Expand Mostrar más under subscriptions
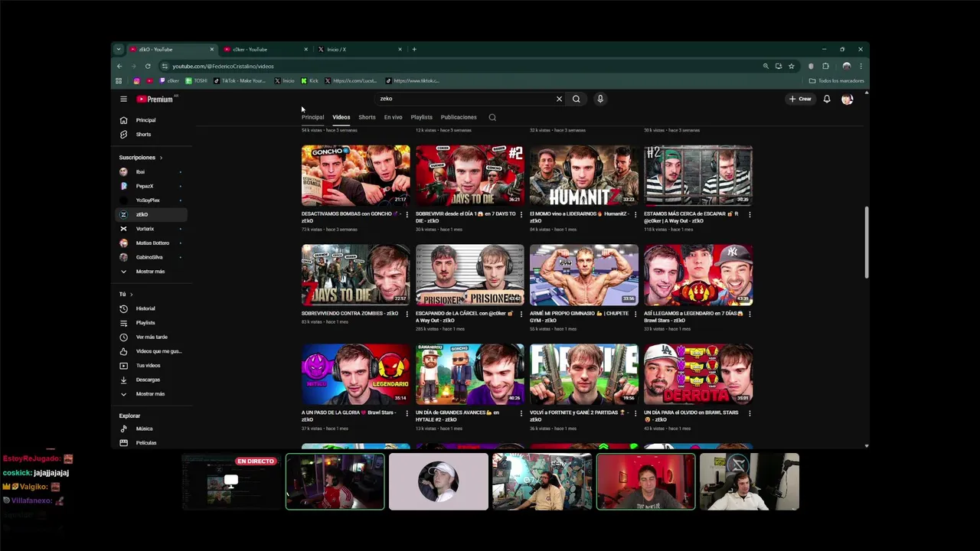Image resolution: width=980 pixels, height=551 pixels. 150,272
